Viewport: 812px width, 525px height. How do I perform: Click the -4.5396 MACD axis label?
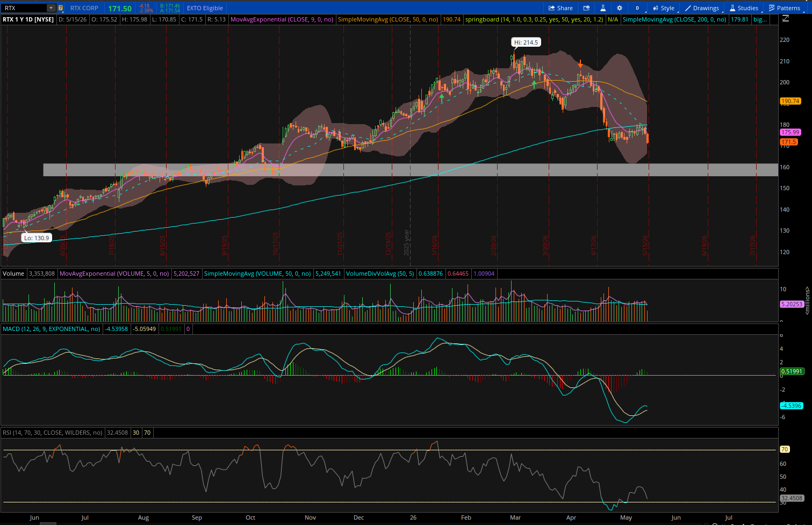point(792,406)
